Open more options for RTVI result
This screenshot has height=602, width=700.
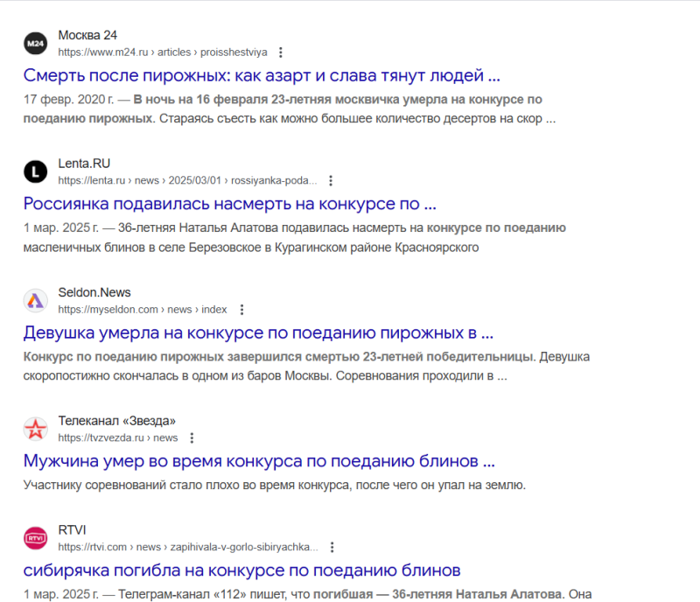(x=332, y=548)
